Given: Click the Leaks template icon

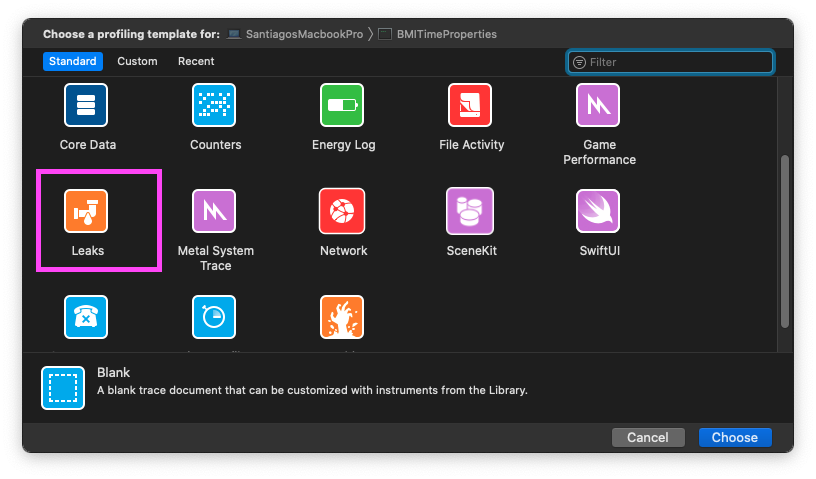Looking at the screenshot, I should (x=86, y=211).
